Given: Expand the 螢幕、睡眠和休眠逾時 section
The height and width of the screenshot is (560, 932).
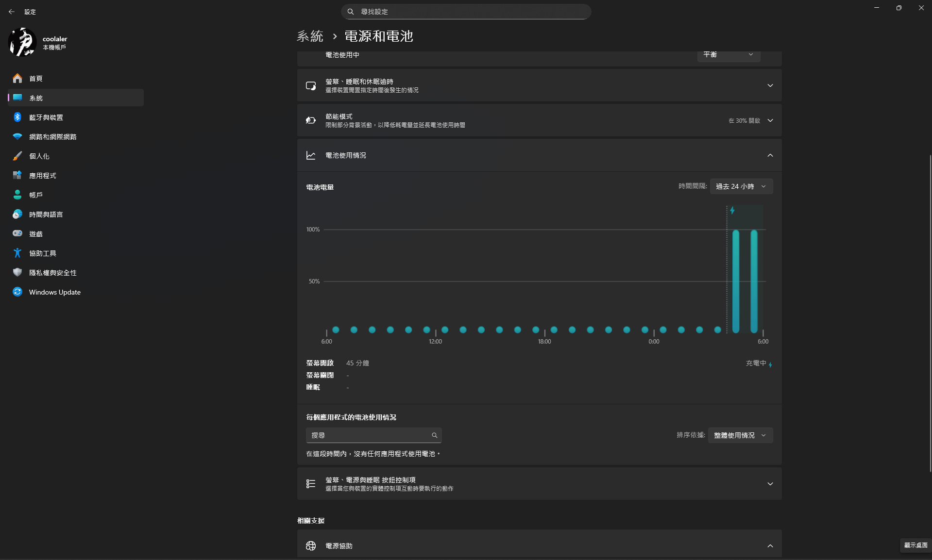Looking at the screenshot, I should click(x=770, y=85).
